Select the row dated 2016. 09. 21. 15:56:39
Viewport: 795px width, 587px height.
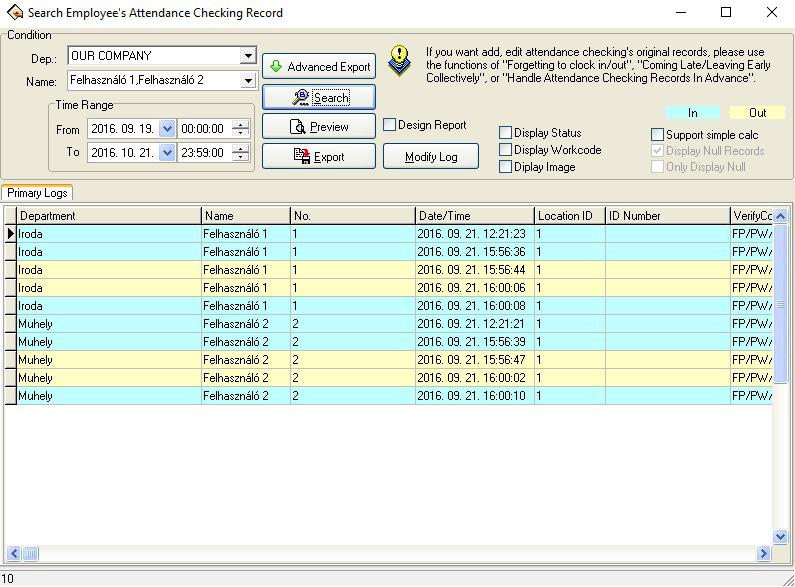coord(394,342)
